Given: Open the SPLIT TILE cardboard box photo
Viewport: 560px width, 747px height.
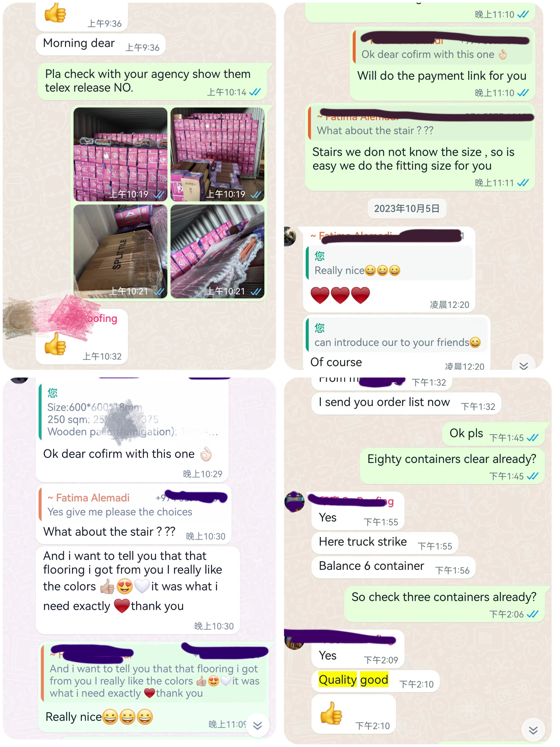Looking at the screenshot, I should pos(121,252).
